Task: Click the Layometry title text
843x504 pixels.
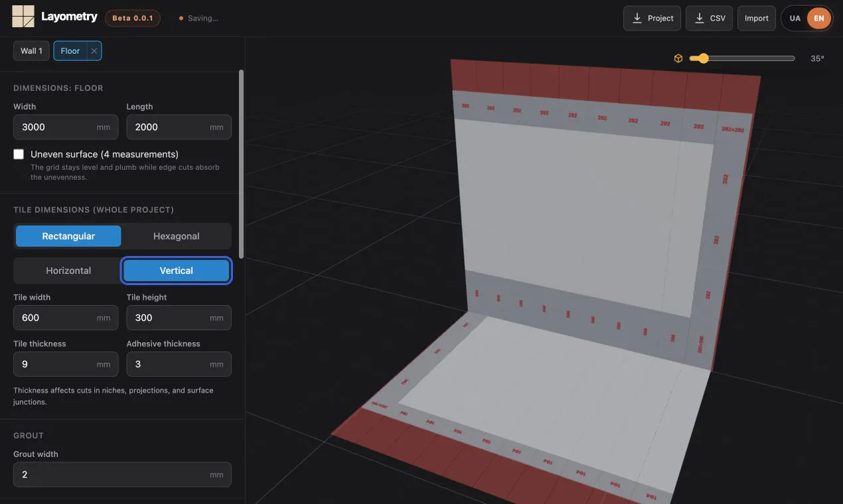Action: 69,17
